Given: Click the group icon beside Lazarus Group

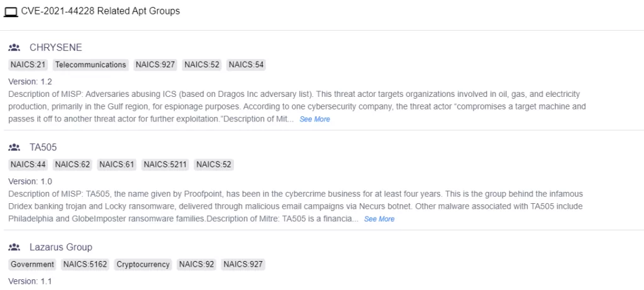Looking at the screenshot, I should [14, 247].
